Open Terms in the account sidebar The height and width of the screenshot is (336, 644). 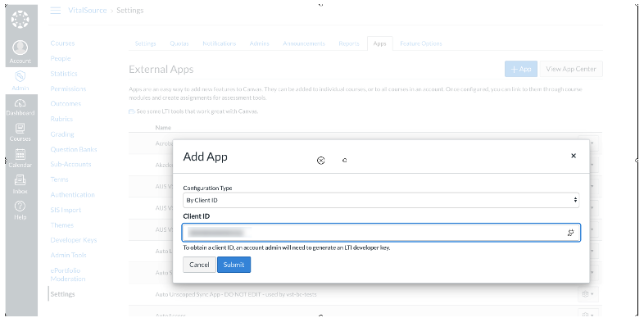click(x=60, y=179)
